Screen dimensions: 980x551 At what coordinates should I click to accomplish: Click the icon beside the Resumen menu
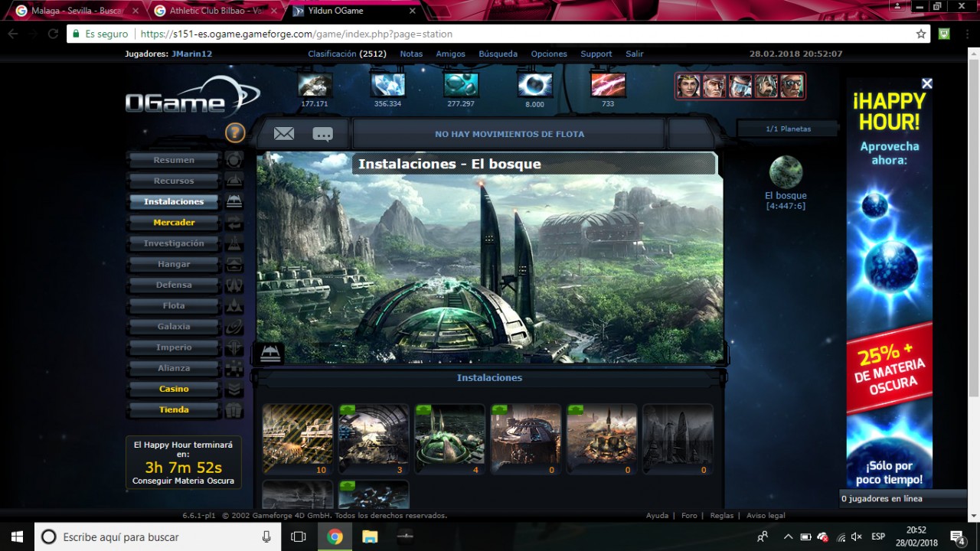click(x=234, y=160)
